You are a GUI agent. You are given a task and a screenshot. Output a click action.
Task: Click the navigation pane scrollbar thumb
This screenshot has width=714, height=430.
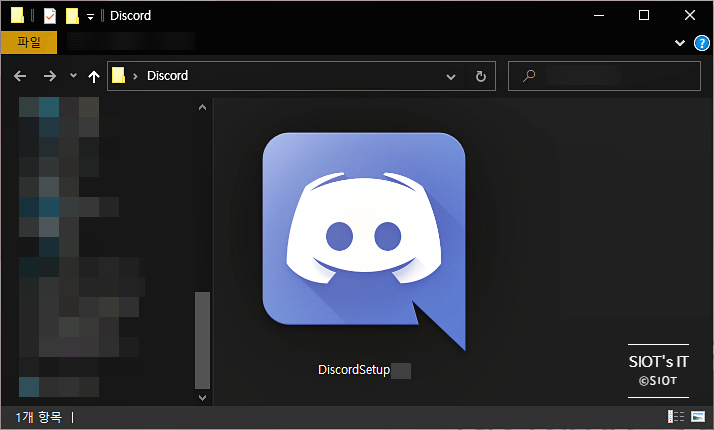[x=203, y=340]
